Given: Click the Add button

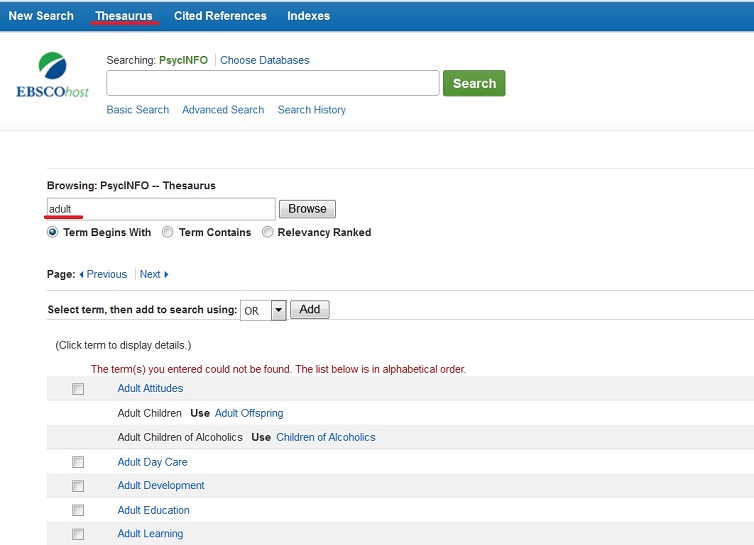Looking at the screenshot, I should 310,309.
